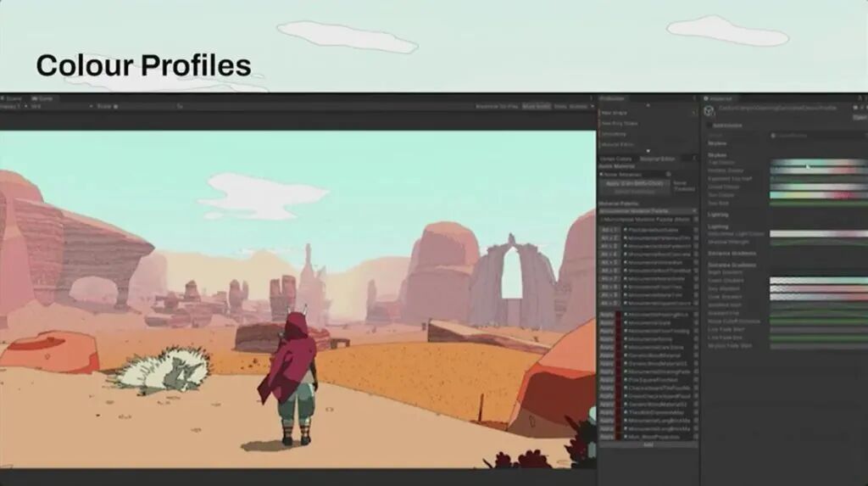Toggle the Addressable checkbox
868x486 pixels.
[x=711, y=126]
